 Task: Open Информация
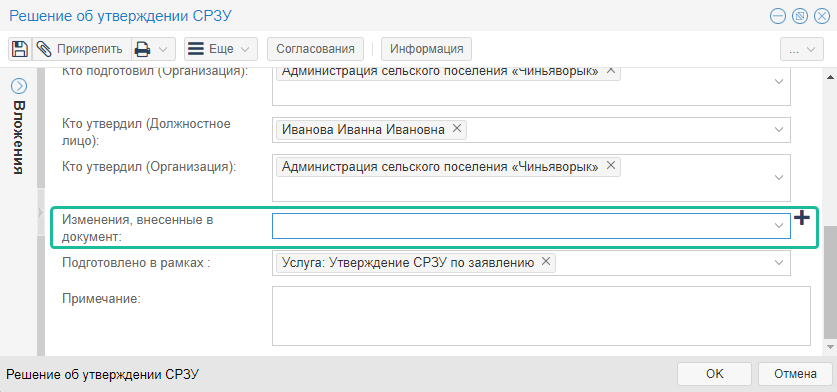click(427, 49)
